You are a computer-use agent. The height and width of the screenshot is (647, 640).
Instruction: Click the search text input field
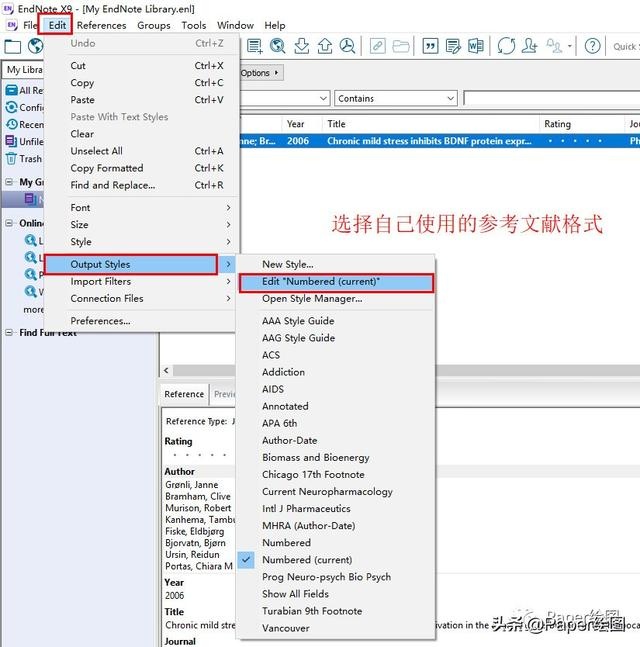coord(551,98)
